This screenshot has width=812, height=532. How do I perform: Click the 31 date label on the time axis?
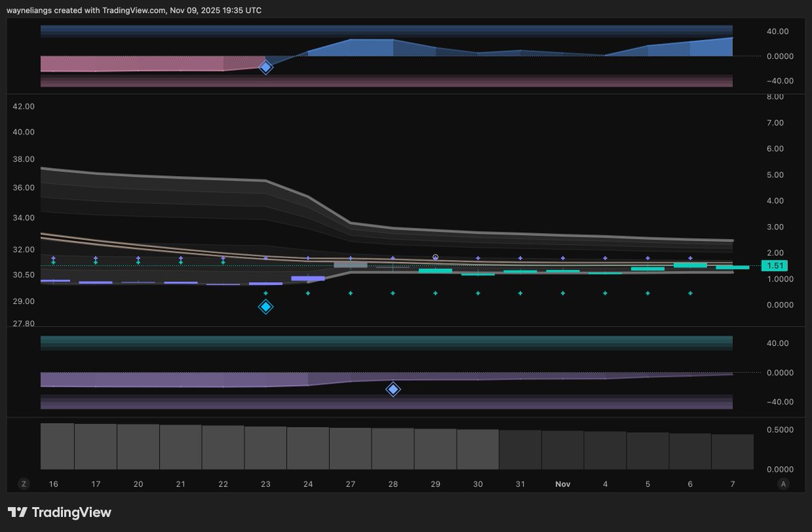(x=520, y=484)
